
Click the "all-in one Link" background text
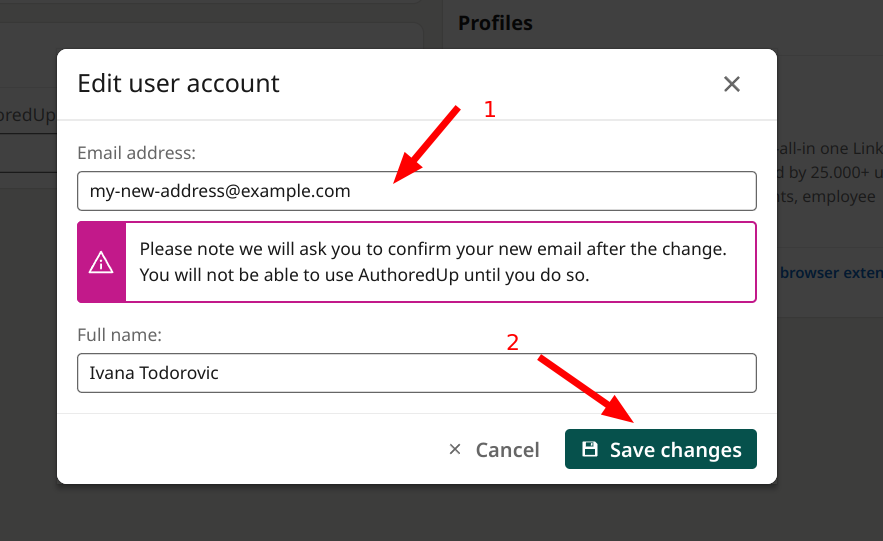[x=830, y=149]
